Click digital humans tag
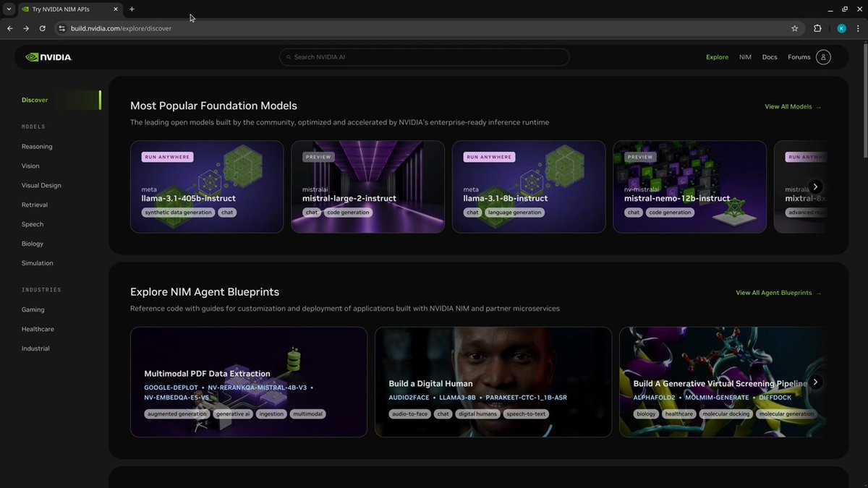Screen dimensions: 868x488 [x=477, y=414]
